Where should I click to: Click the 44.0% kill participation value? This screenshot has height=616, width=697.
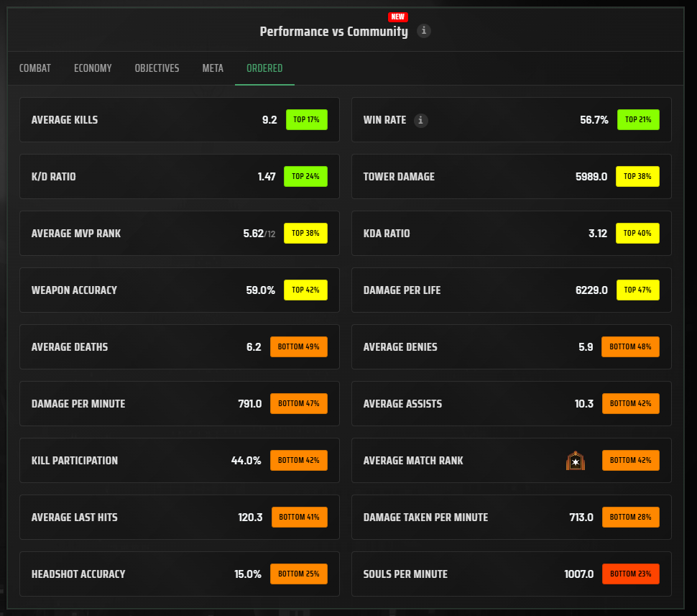click(x=246, y=460)
